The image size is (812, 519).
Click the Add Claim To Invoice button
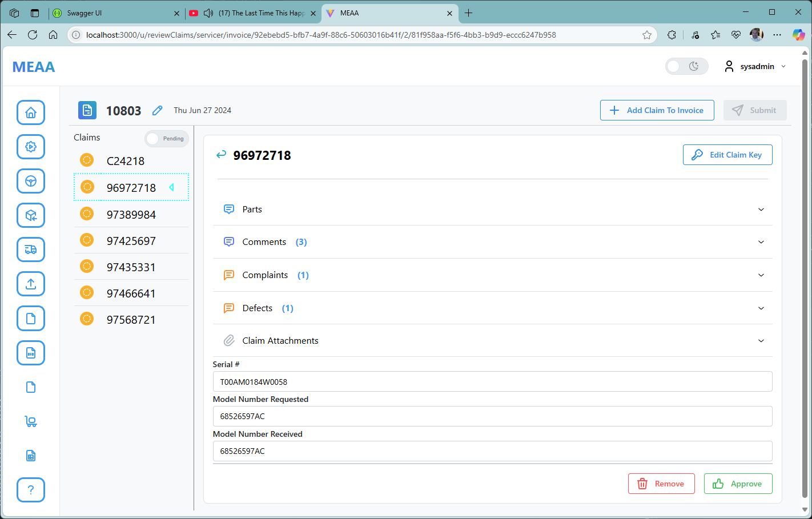[x=657, y=110]
